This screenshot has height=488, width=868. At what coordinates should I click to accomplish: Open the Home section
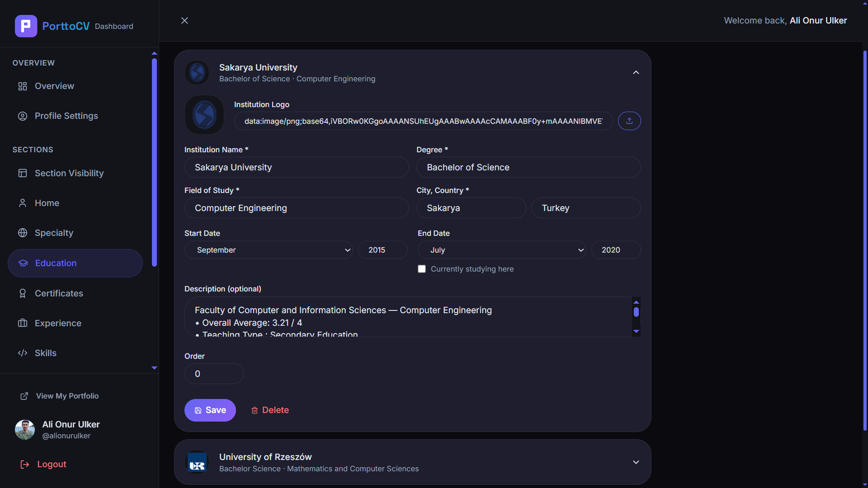click(x=75, y=203)
